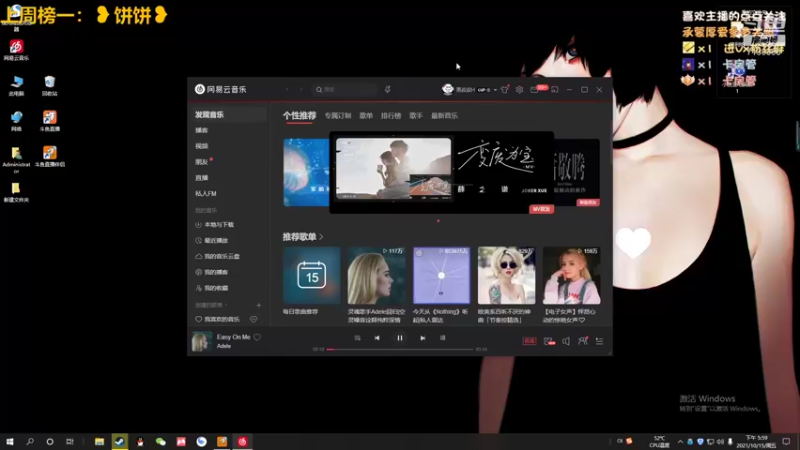This screenshot has height=450, width=800.
Task: Skip to the next track
Action: point(422,338)
